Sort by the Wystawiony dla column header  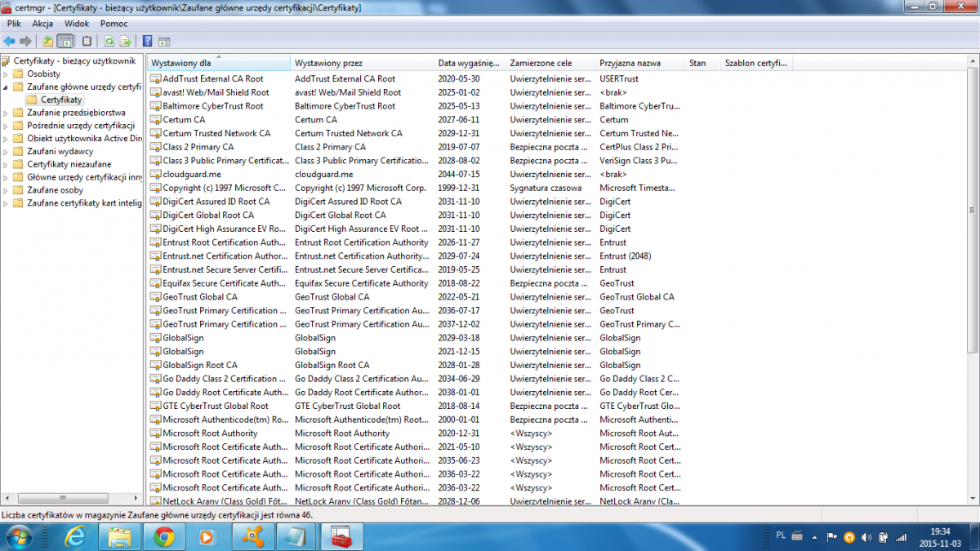(x=219, y=63)
